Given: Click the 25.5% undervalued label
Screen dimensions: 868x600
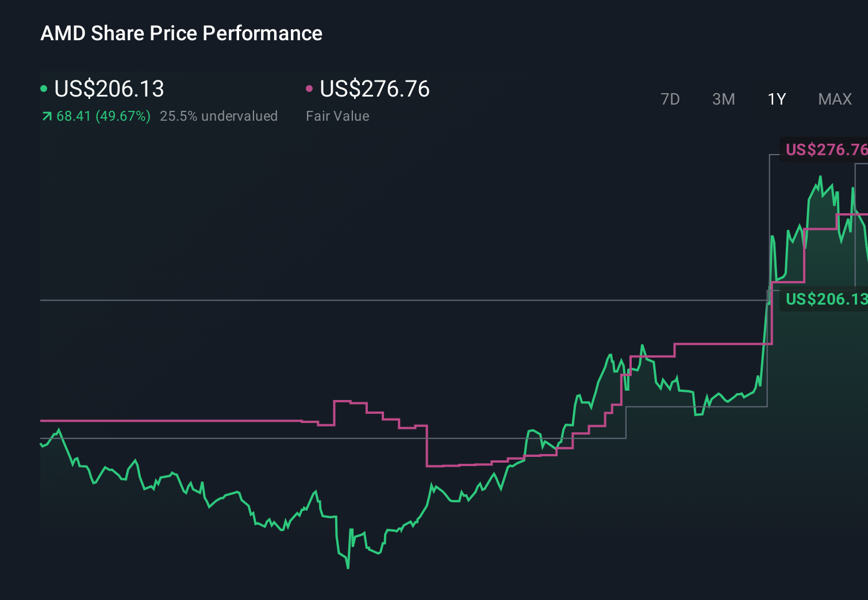Looking at the screenshot, I should (x=220, y=116).
